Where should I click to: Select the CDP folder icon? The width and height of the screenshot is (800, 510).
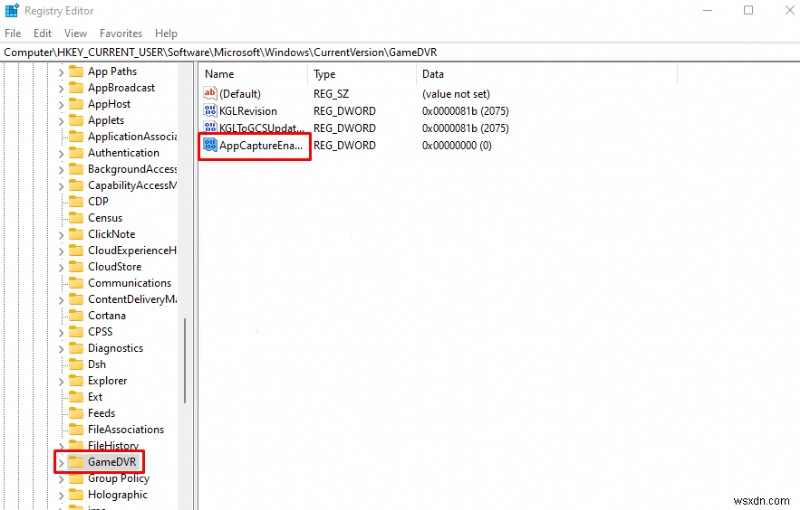pos(76,201)
